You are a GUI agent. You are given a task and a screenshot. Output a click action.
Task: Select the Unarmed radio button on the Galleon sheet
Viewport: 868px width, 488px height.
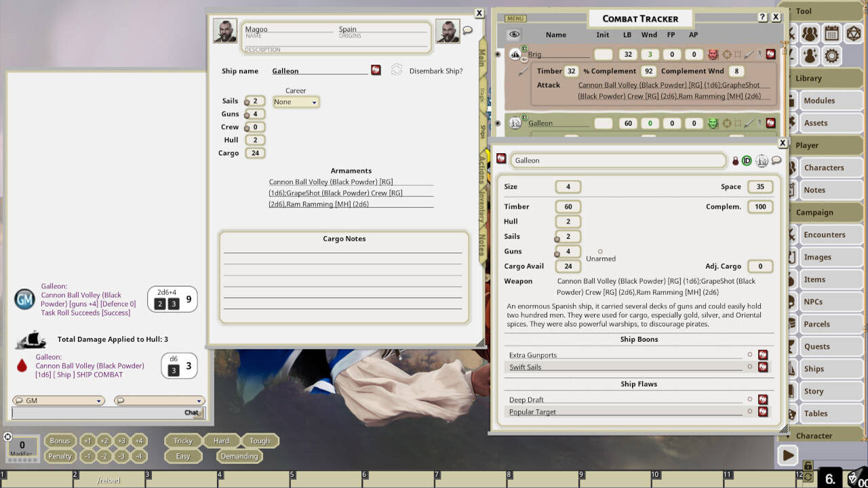601,250
